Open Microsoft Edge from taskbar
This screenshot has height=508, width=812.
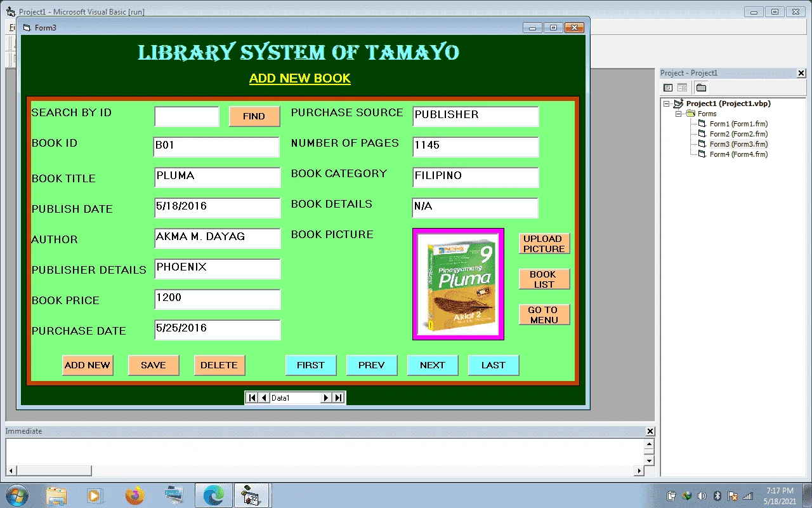[214, 495]
